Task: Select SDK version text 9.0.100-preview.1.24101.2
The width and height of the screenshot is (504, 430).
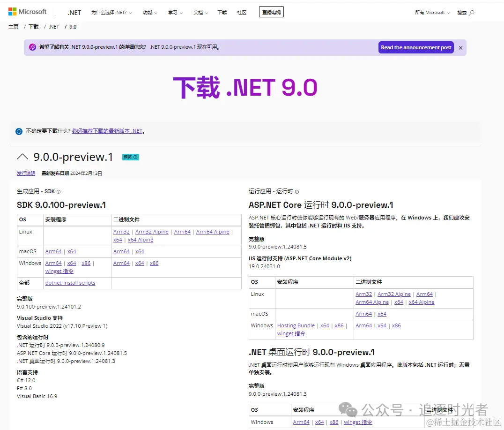Action: coord(49,307)
